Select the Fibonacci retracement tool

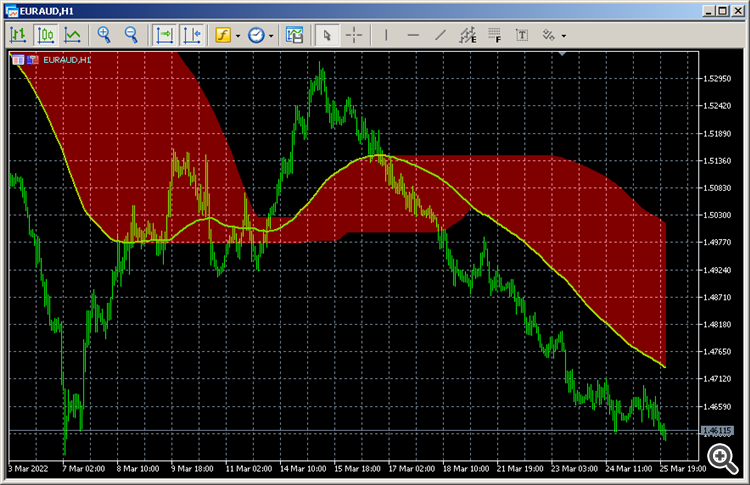[x=495, y=35]
